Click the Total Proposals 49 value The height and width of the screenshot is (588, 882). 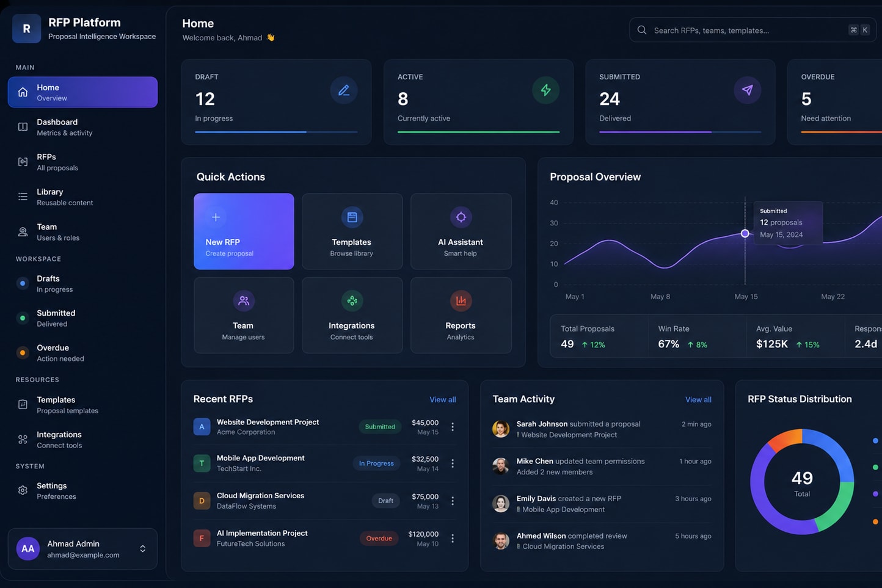567,344
